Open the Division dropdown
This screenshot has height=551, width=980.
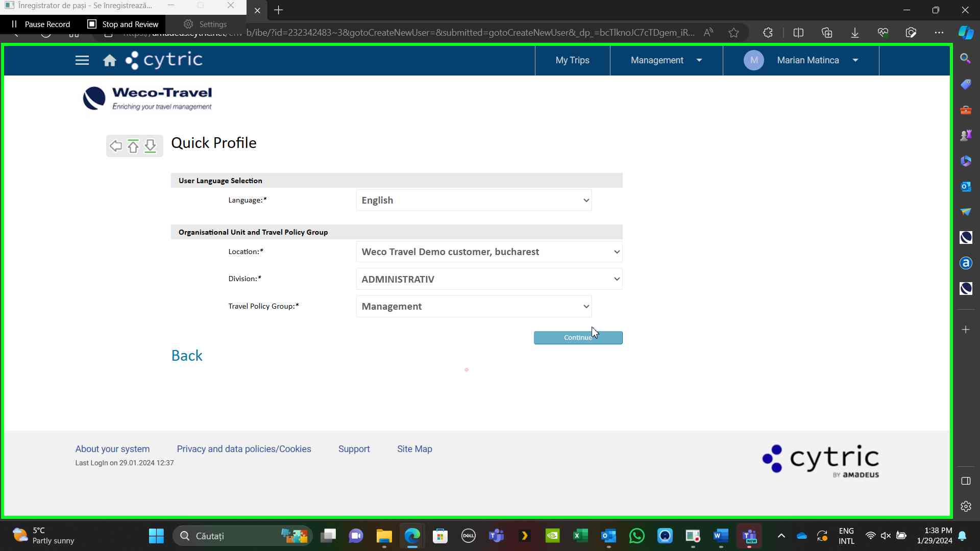coord(488,279)
